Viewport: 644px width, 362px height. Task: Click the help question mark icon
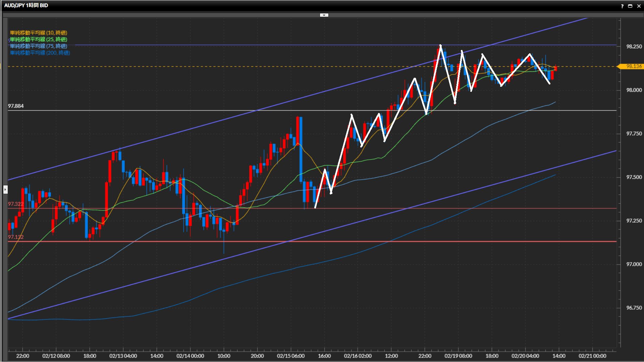point(622,6)
